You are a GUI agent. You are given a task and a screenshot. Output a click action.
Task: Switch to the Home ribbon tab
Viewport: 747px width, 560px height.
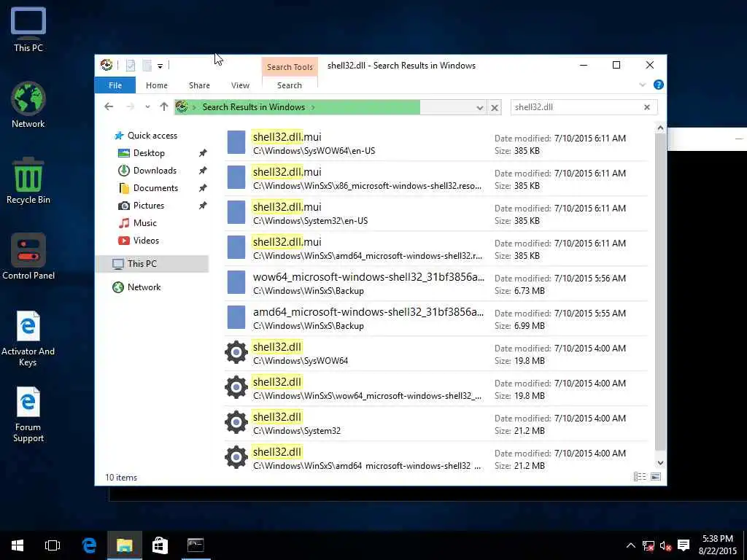157,85
